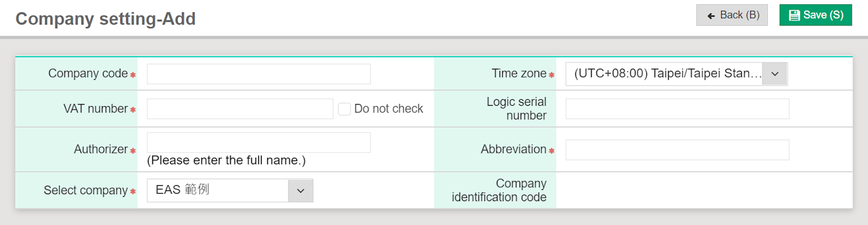Open the Select company dropdown arrow
The height and width of the screenshot is (225, 868).
click(x=300, y=190)
